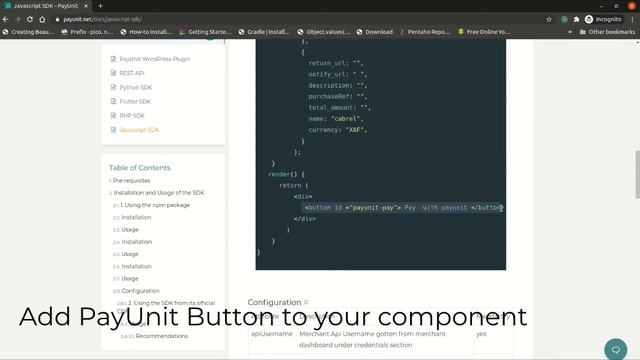Open the Flutter SDK docs page
The height and width of the screenshot is (360, 640).
135,102
